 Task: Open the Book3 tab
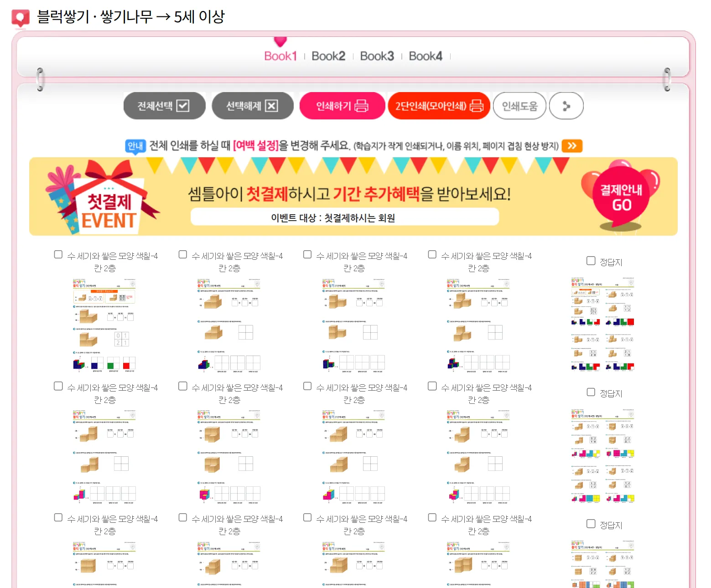pyautogui.click(x=377, y=56)
